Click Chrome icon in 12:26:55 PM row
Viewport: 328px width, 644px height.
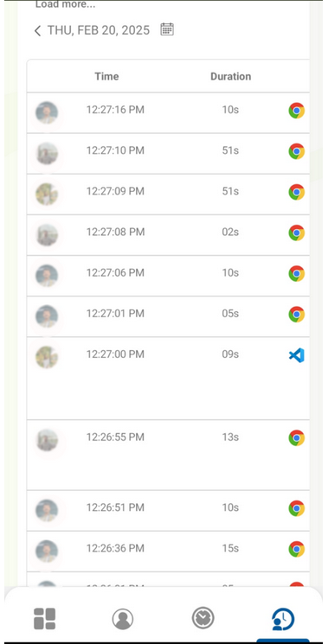(x=296, y=437)
